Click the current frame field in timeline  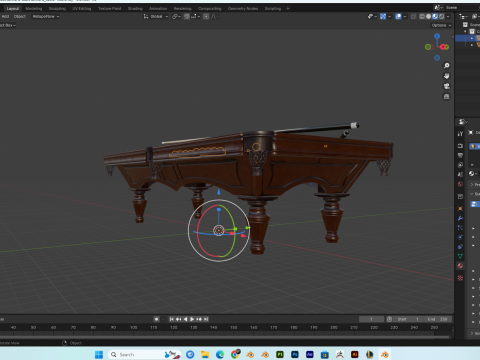pos(371,319)
